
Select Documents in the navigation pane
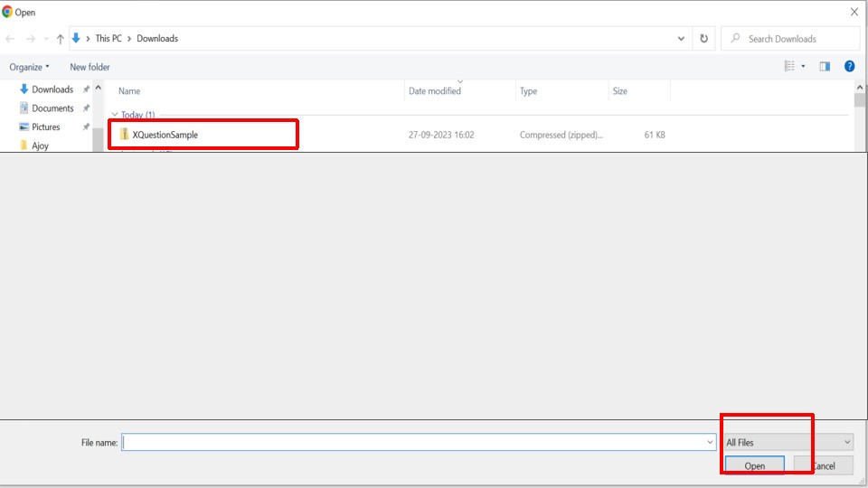click(x=52, y=108)
